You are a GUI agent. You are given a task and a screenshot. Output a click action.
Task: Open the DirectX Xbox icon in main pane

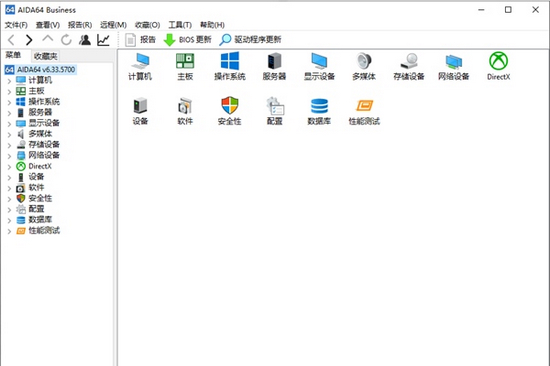[x=498, y=66]
